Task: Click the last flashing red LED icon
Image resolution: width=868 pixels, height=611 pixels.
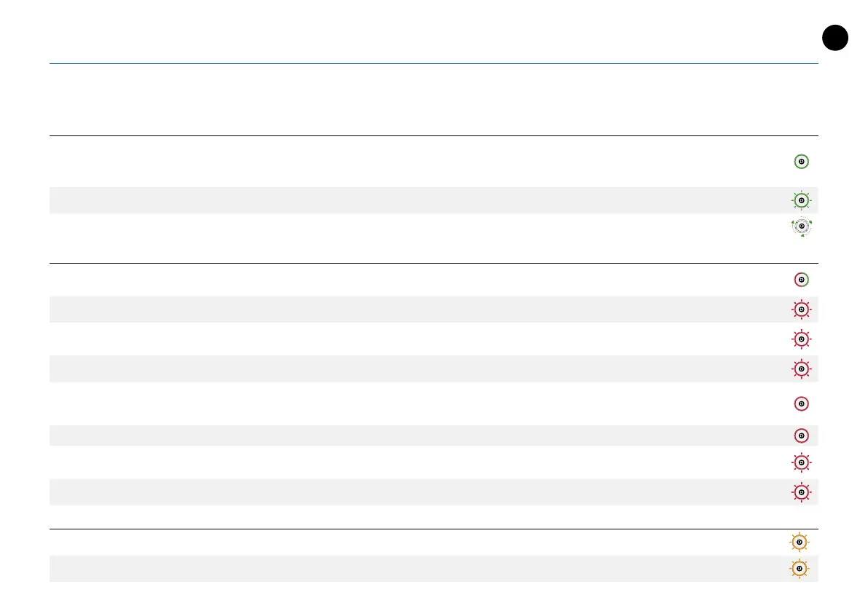Action: pos(801,492)
